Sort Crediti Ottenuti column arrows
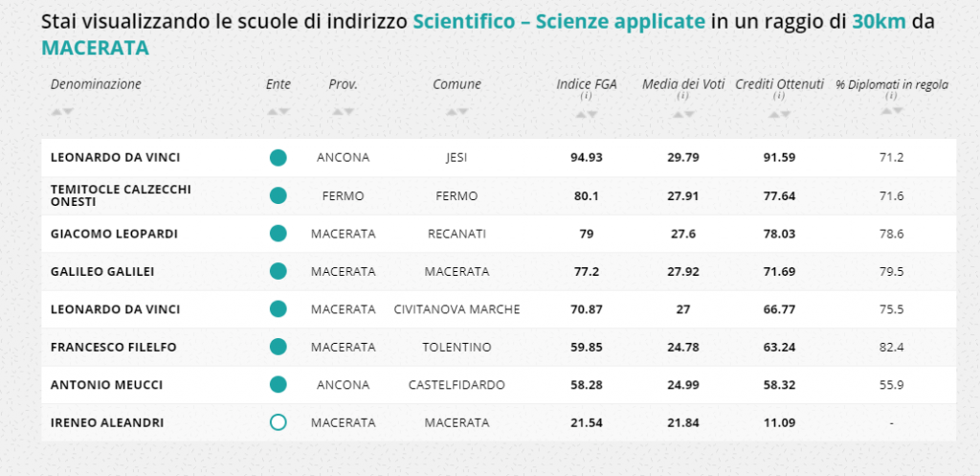980x476 pixels. tap(779, 115)
